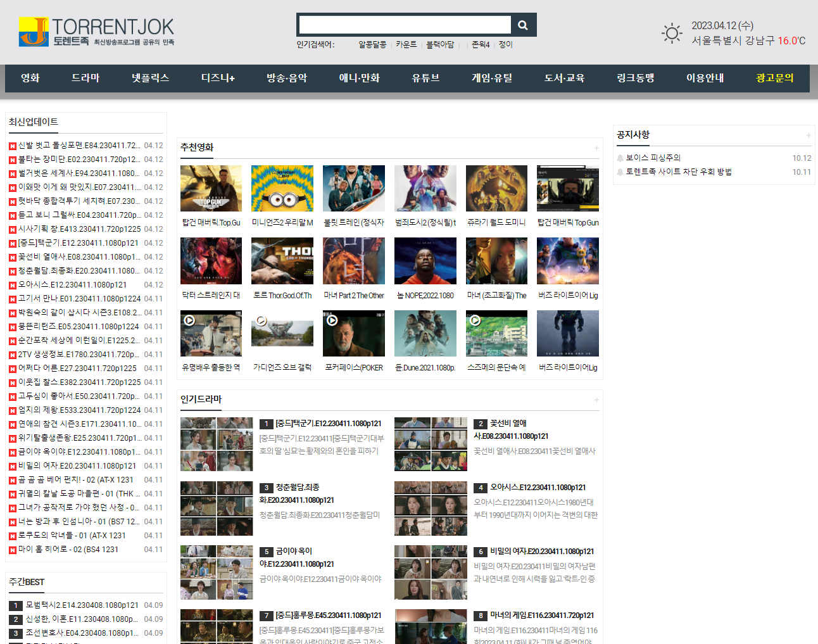
Task: Select popular search term 블랙아담
Action: (x=440, y=45)
